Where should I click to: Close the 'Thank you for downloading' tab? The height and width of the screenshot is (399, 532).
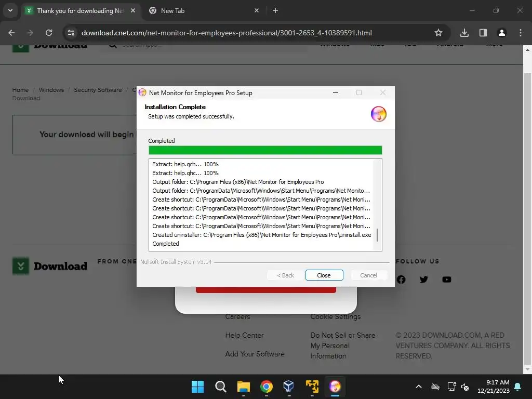[x=133, y=10]
